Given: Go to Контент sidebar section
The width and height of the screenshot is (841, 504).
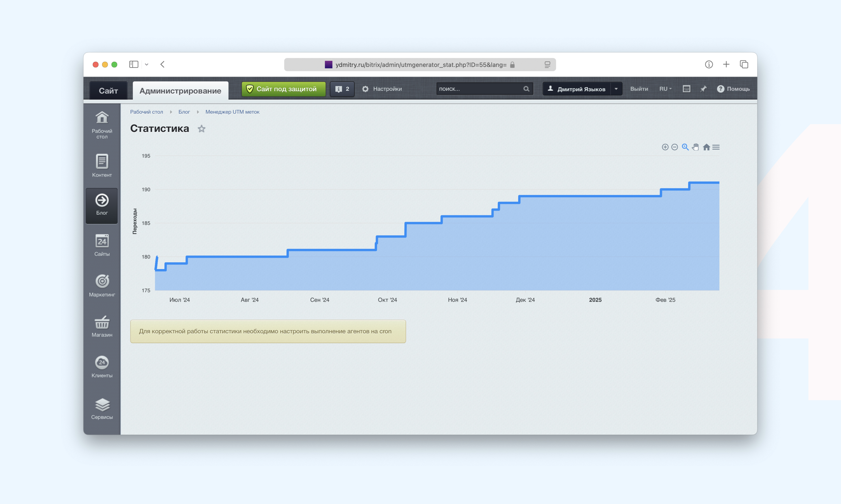Looking at the screenshot, I should [x=102, y=165].
